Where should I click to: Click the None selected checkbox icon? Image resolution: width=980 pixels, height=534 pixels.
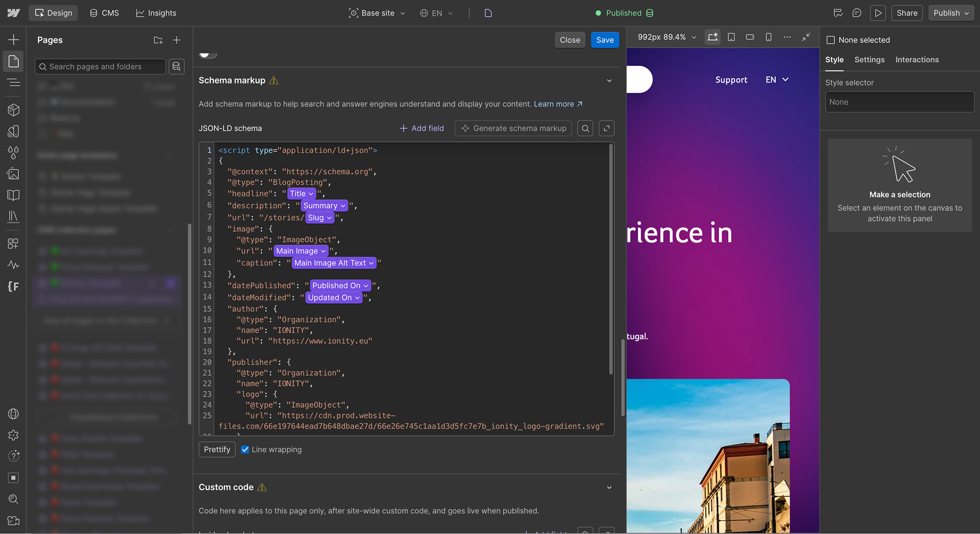click(830, 40)
